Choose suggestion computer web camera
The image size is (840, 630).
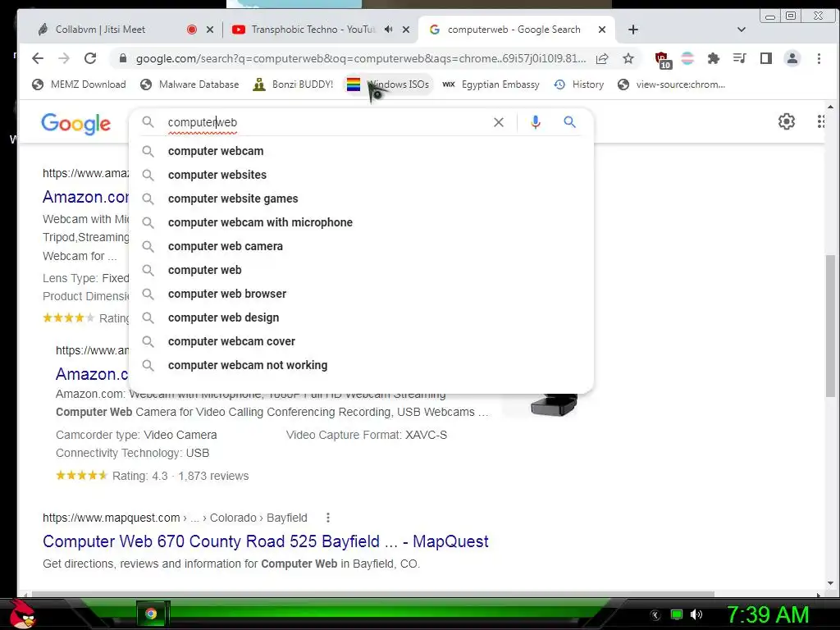[x=362, y=246]
